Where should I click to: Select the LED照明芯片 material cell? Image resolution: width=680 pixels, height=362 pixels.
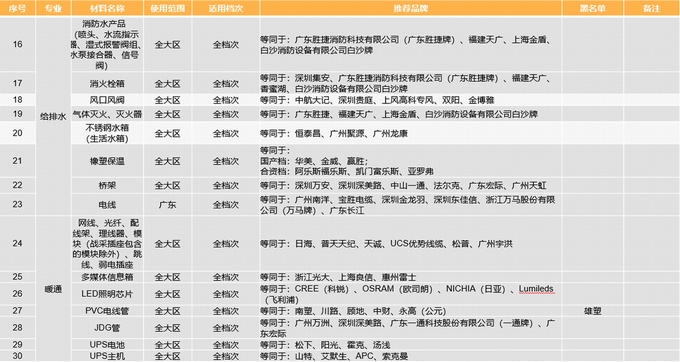click(x=107, y=294)
